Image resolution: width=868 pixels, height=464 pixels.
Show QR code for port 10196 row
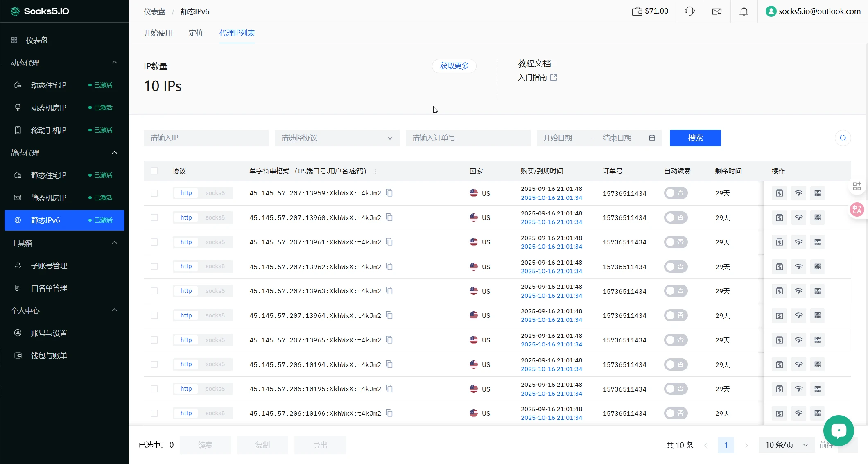(818, 413)
